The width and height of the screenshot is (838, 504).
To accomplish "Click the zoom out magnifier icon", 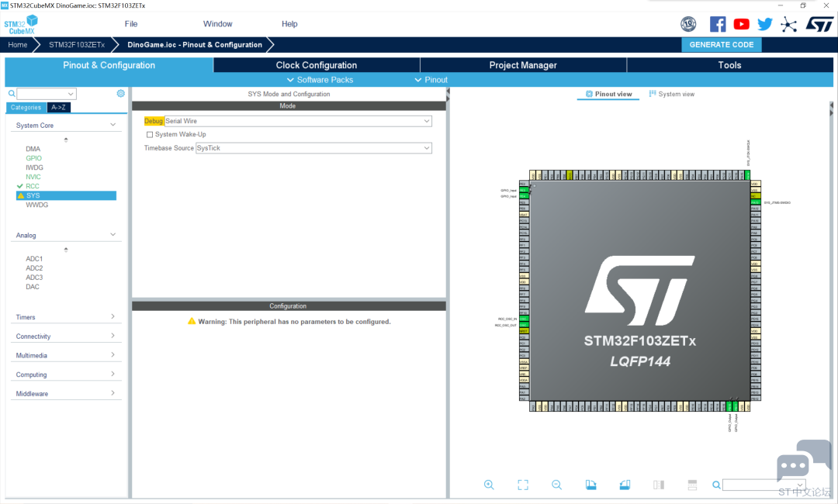I will 556,485.
